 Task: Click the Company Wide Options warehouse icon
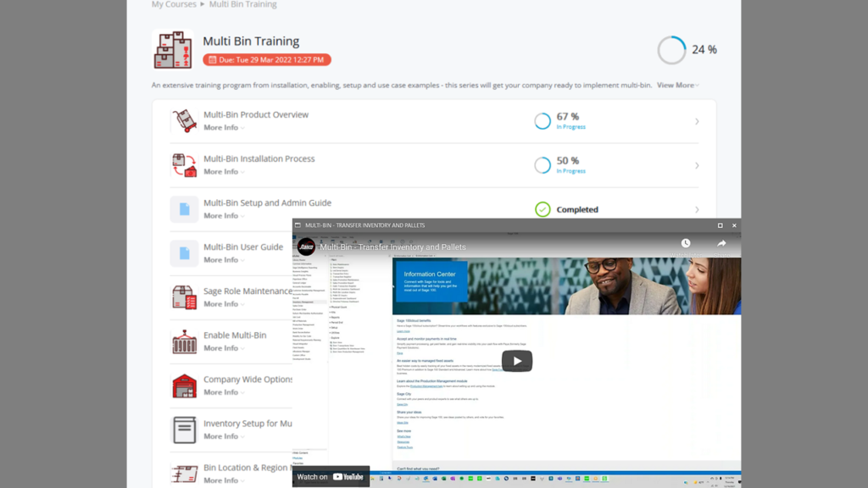(183, 385)
